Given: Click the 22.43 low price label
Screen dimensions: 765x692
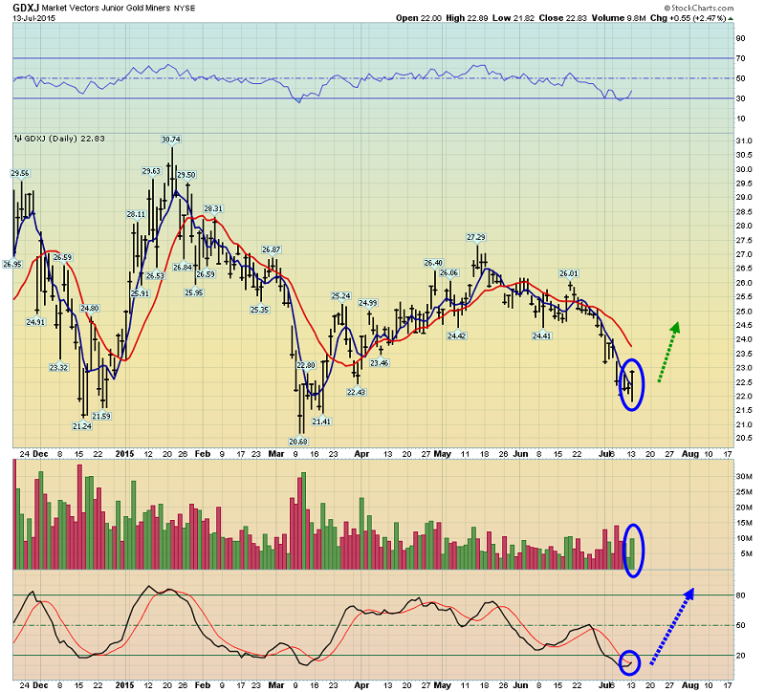Looking at the screenshot, I should point(356,392).
